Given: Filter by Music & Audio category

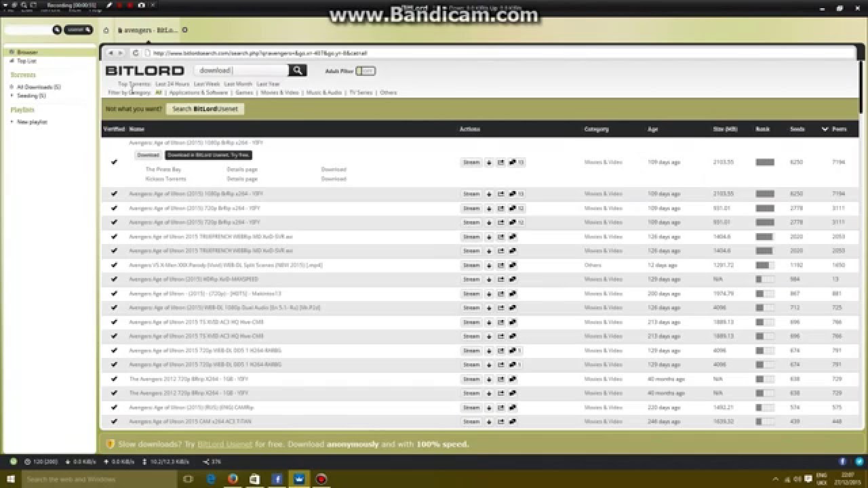Looking at the screenshot, I should click(x=324, y=92).
